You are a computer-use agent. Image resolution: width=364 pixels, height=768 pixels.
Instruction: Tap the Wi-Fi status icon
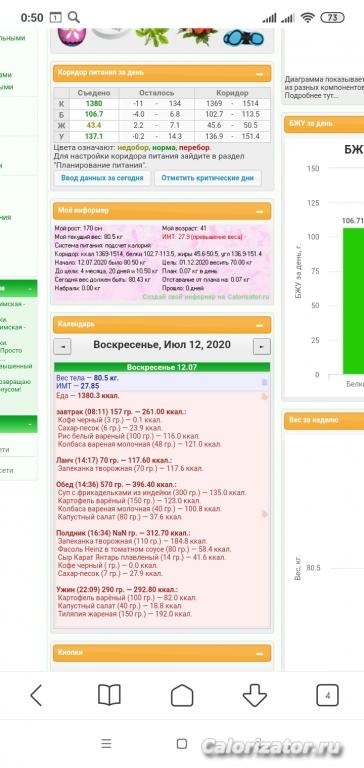coord(308,18)
